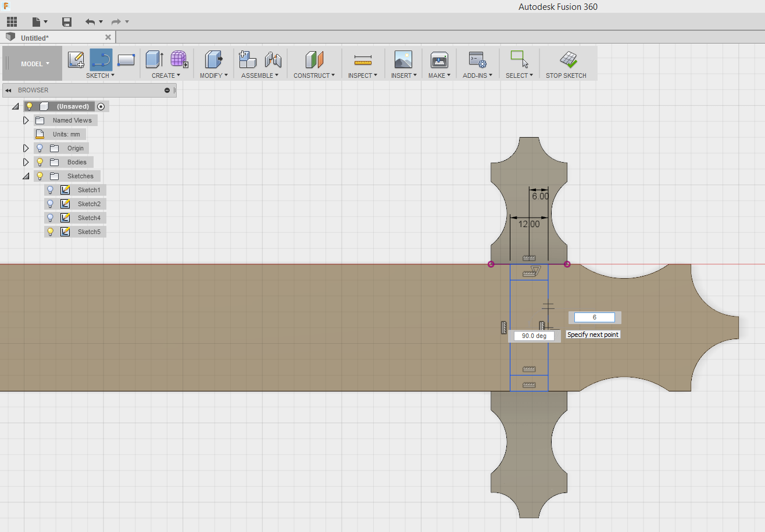Open the data panel grid icon

pos(12,22)
